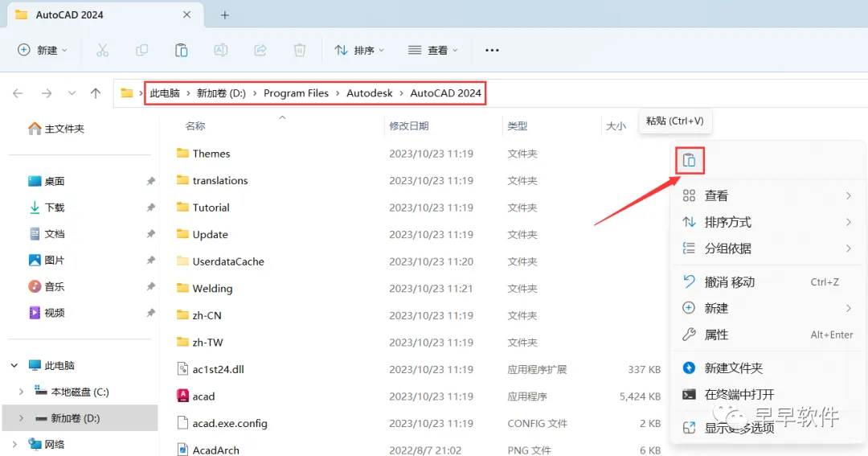868x456 pixels.
Task: Open the acad application file
Action: point(203,396)
